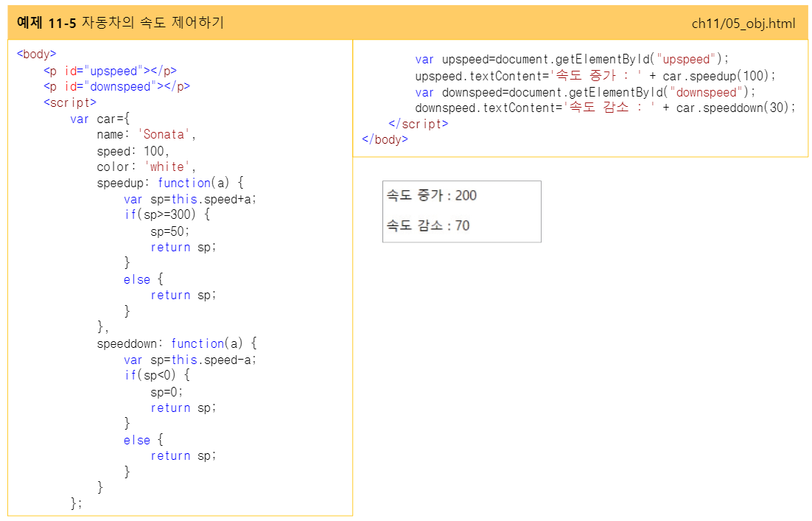Click the opening <script> tag
Screen dimensions: 812x521
pos(70,102)
